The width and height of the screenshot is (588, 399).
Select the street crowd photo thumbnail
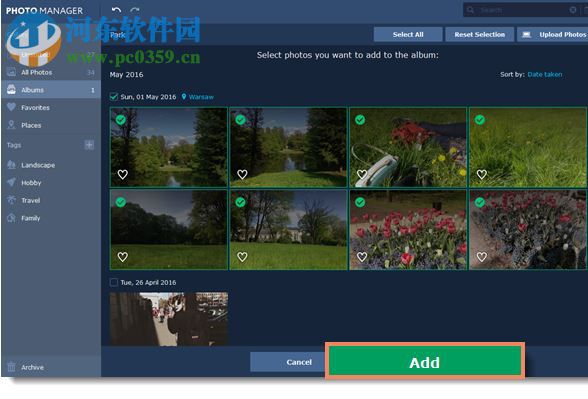click(x=169, y=319)
